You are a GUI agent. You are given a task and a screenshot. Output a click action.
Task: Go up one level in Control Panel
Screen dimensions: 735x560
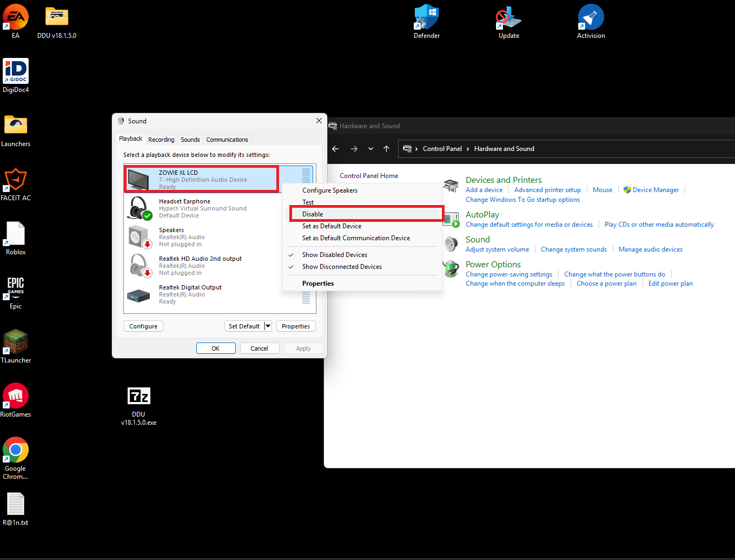[x=386, y=149]
